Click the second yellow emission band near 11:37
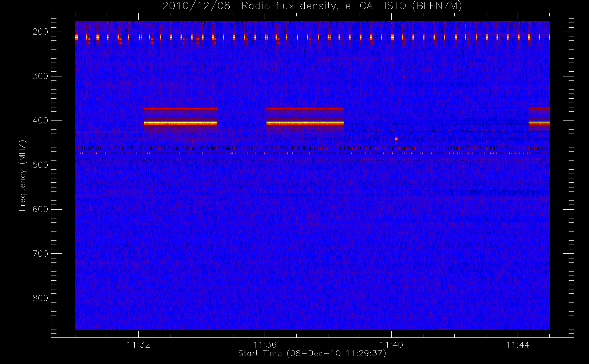 [x=305, y=123]
